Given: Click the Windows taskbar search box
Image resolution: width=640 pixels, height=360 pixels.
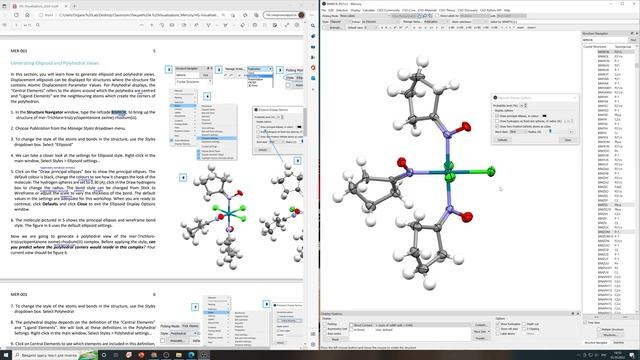Looking at the screenshot, I should point(55,355).
